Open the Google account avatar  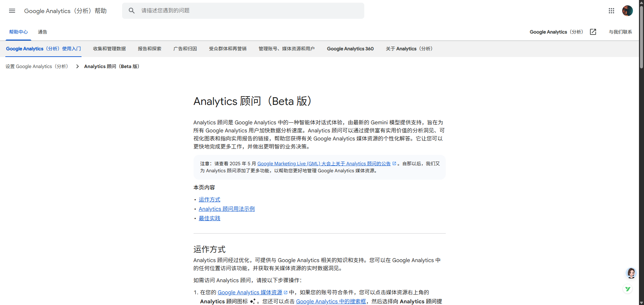pos(627,11)
